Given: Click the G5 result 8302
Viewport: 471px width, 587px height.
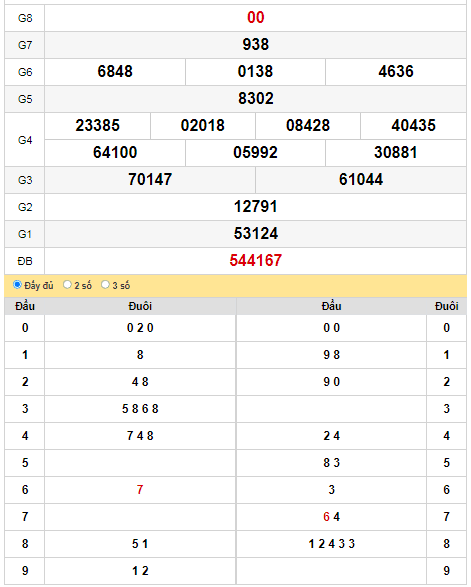Looking at the screenshot, I should tap(255, 98).
